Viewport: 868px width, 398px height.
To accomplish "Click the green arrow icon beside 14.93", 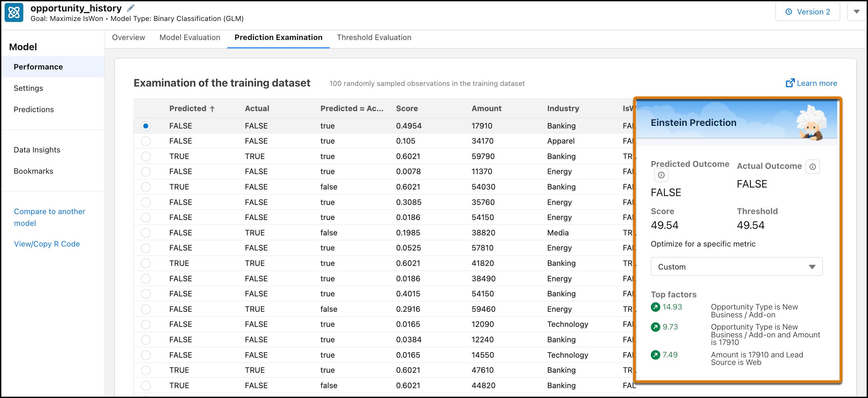I will [655, 307].
